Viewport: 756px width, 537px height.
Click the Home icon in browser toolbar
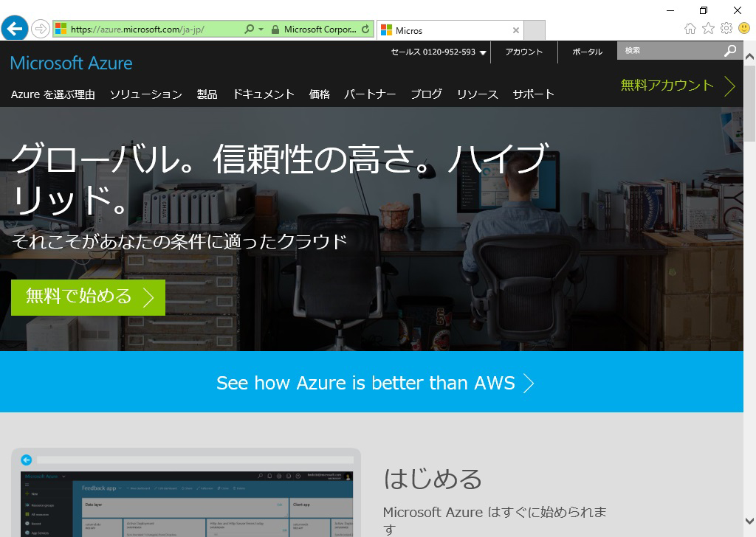(690, 29)
